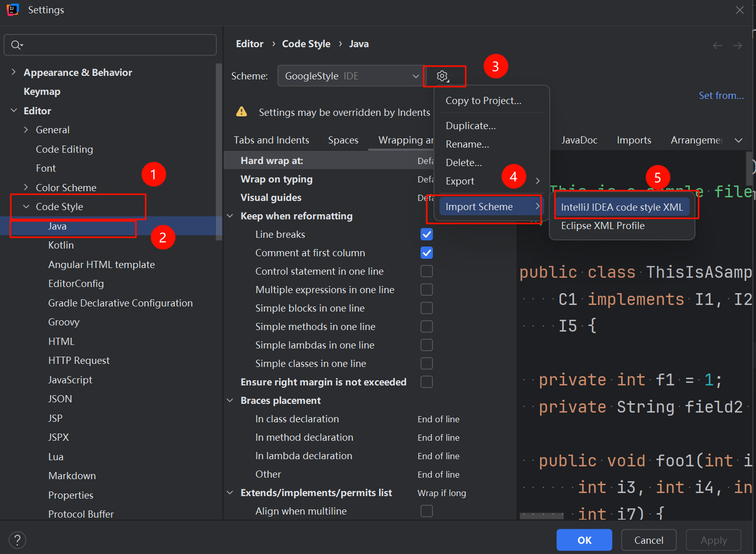Enable Align when multiline checkbox
756x554 pixels.
(427, 511)
